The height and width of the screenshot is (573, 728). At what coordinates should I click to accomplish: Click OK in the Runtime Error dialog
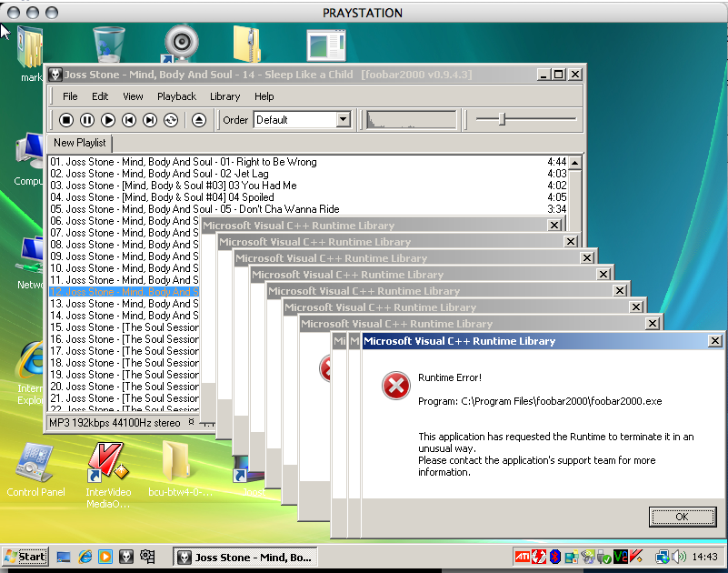pos(682,517)
